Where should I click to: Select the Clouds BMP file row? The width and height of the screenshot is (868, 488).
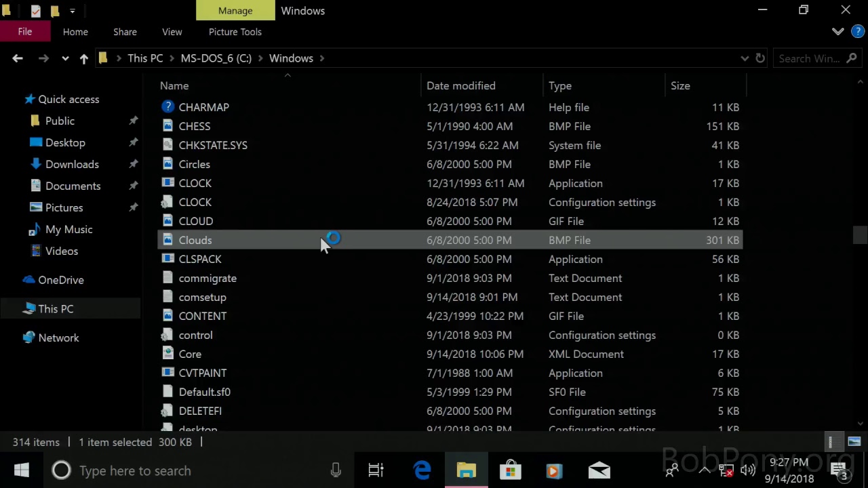pyautogui.click(x=450, y=240)
